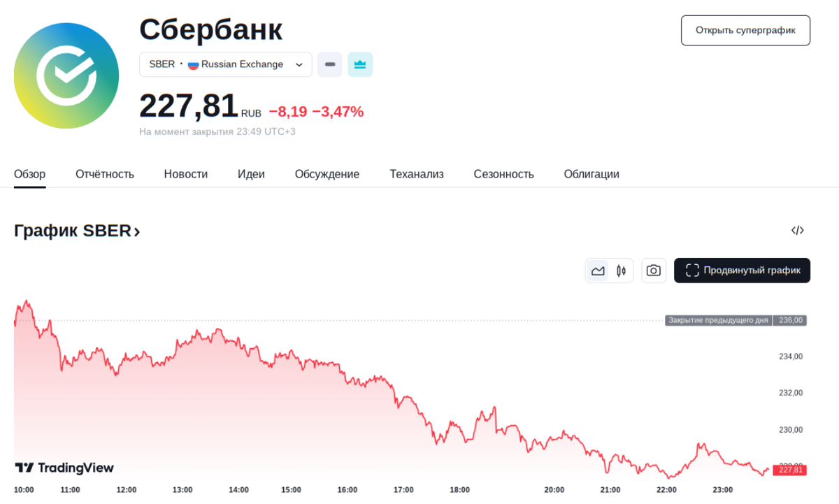Show the Сезонность tab
This screenshot has width=839, height=504.
pos(503,174)
